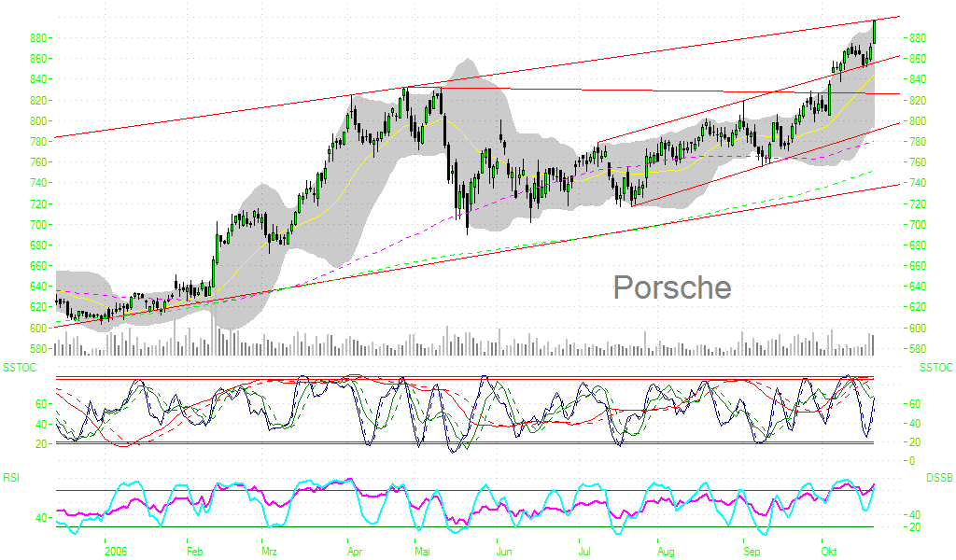Click the 20 value on the right DSSB scale
This screenshot has width=956, height=560.
click(x=915, y=527)
